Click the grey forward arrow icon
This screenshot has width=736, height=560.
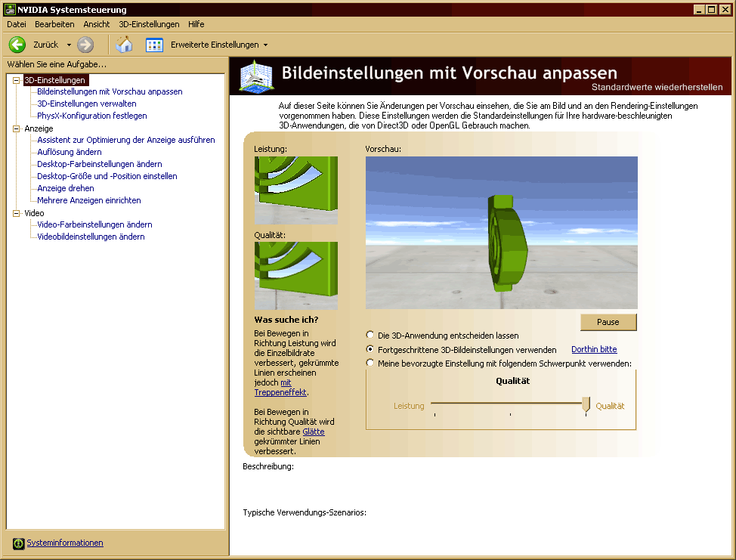tap(85, 45)
